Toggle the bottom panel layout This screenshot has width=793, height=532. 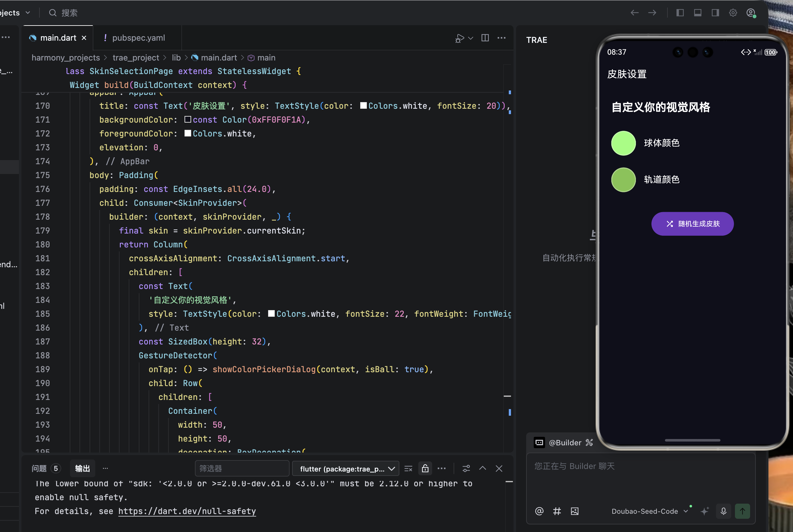(697, 13)
